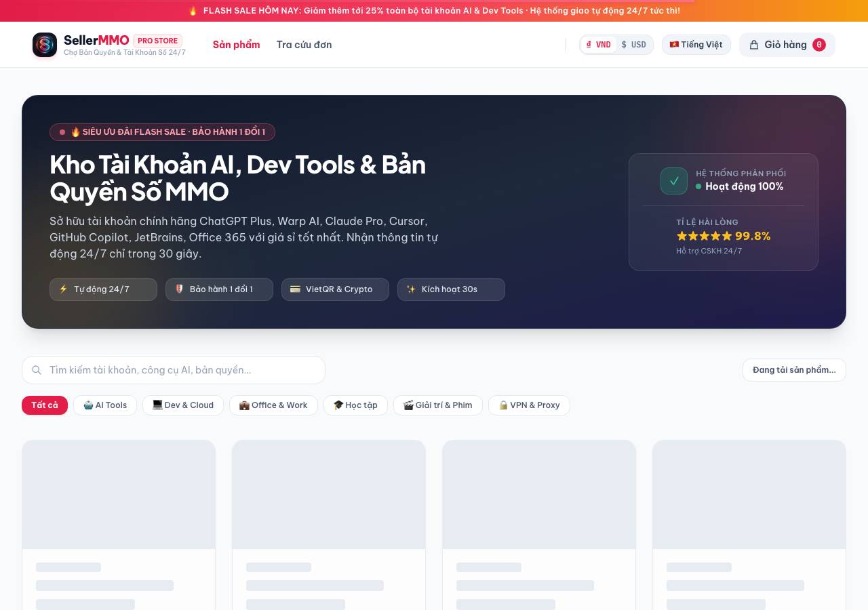Click the 99.8% satisfaction rating value
868x610 pixels.
(753, 236)
